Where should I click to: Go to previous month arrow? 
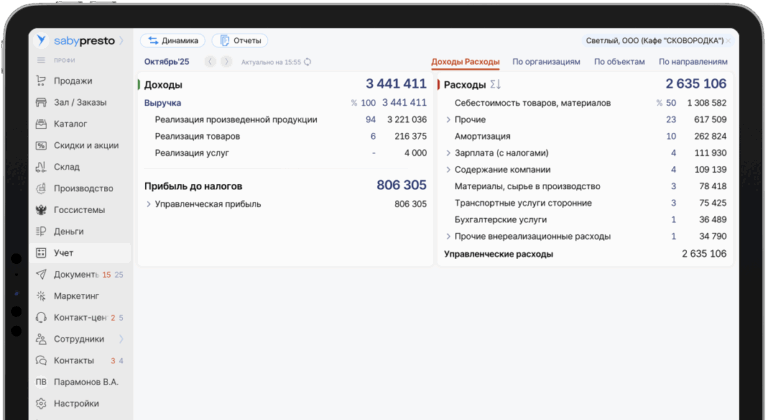(210, 62)
